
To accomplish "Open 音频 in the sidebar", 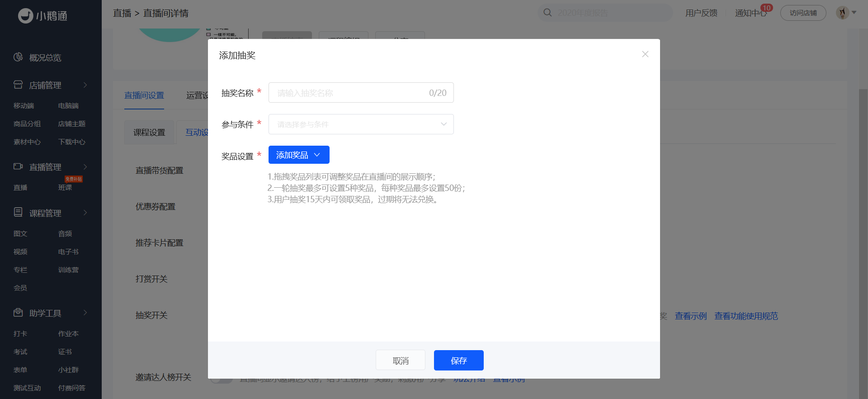I will coord(65,233).
